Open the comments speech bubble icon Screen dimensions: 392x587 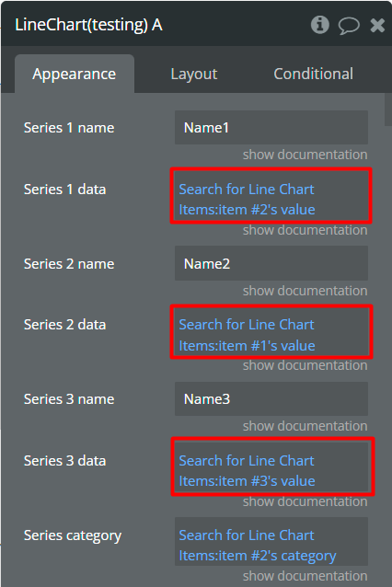click(x=349, y=26)
